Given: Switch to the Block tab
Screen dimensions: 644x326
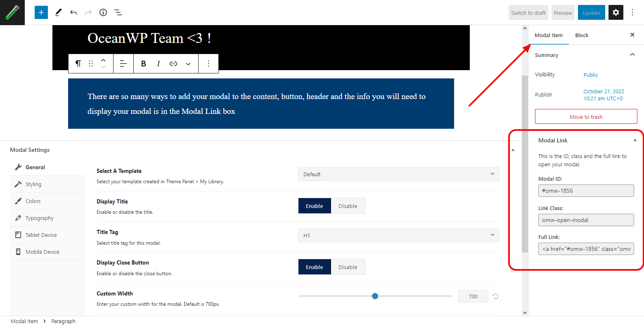Looking at the screenshot, I should pos(582,35).
